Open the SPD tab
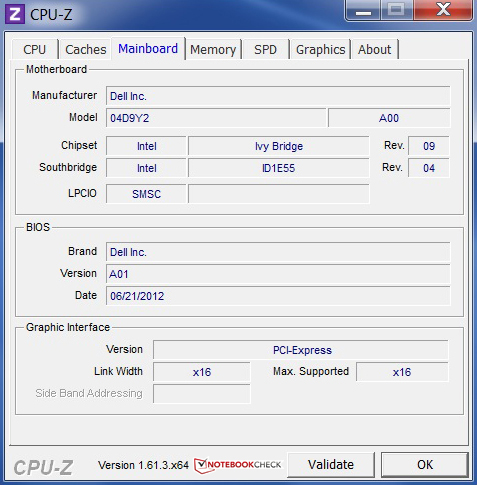 pyautogui.click(x=265, y=50)
